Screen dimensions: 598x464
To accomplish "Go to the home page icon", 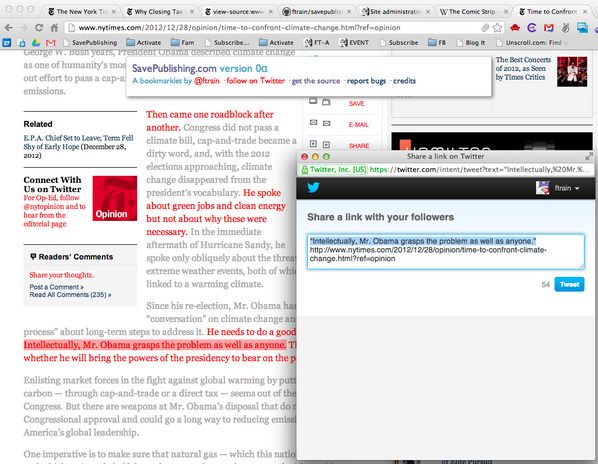I will point(54,27).
